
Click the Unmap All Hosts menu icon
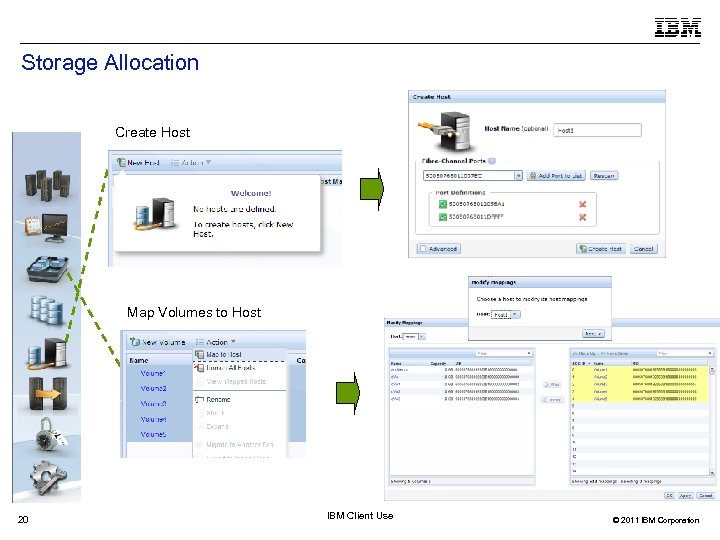click(199, 368)
